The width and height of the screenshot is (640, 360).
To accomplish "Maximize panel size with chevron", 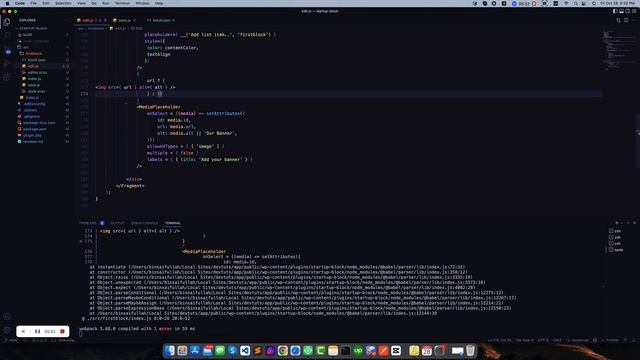I will pyautogui.click(x=629, y=223).
